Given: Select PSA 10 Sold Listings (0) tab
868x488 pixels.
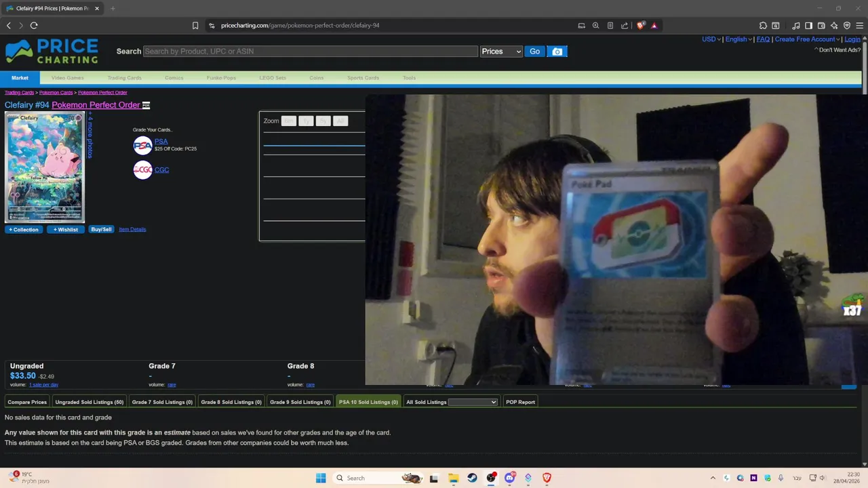Looking at the screenshot, I should click(x=368, y=402).
